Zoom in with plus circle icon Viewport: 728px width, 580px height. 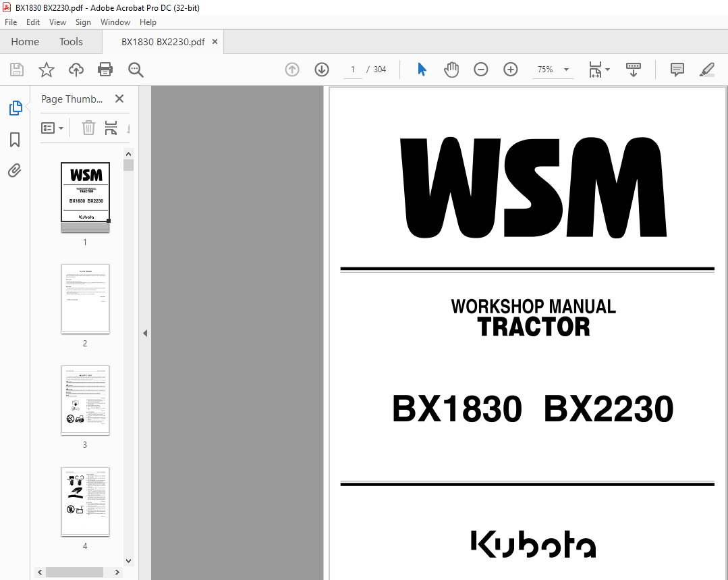click(x=510, y=70)
